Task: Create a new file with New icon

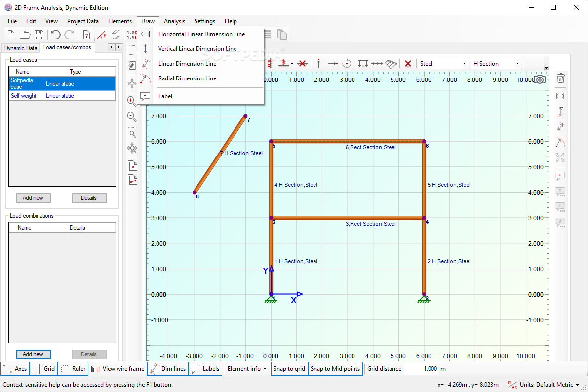Action: [11, 35]
